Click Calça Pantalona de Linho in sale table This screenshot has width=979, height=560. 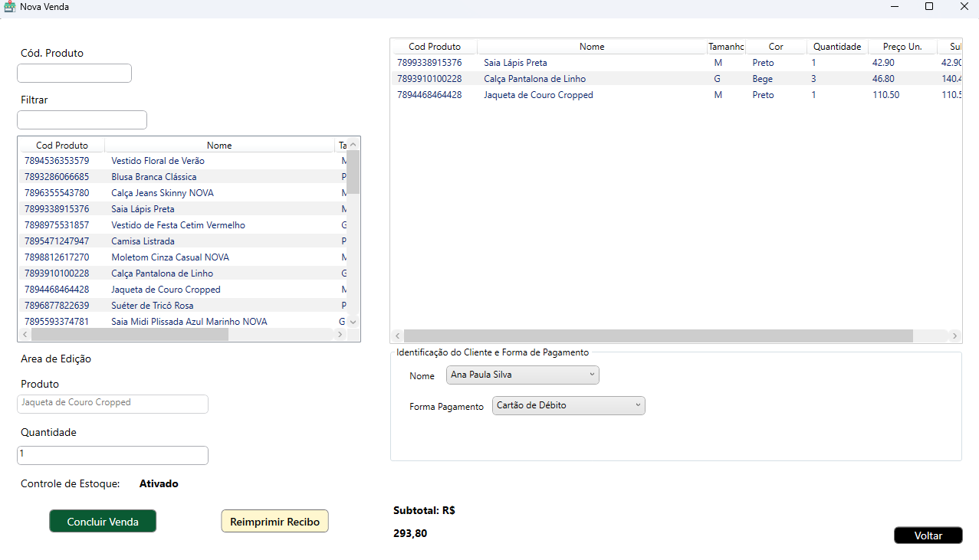click(534, 79)
